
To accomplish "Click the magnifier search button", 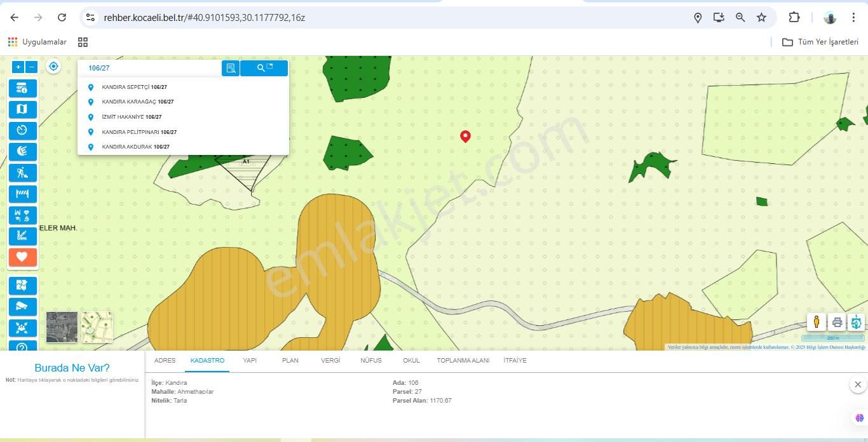I will click(264, 68).
